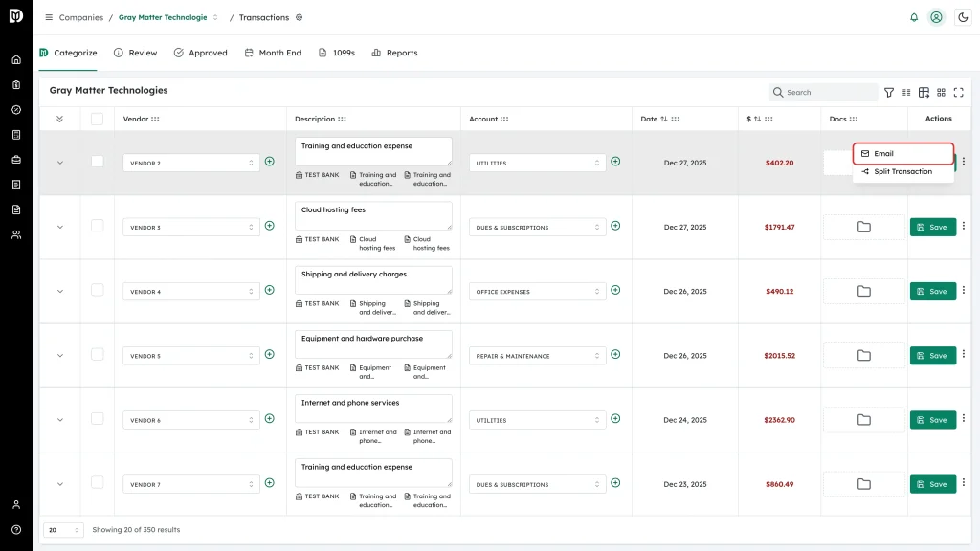The height and width of the screenshot is (551, 980).
Task: Switch to the 1099s tab
Action: 337,54
